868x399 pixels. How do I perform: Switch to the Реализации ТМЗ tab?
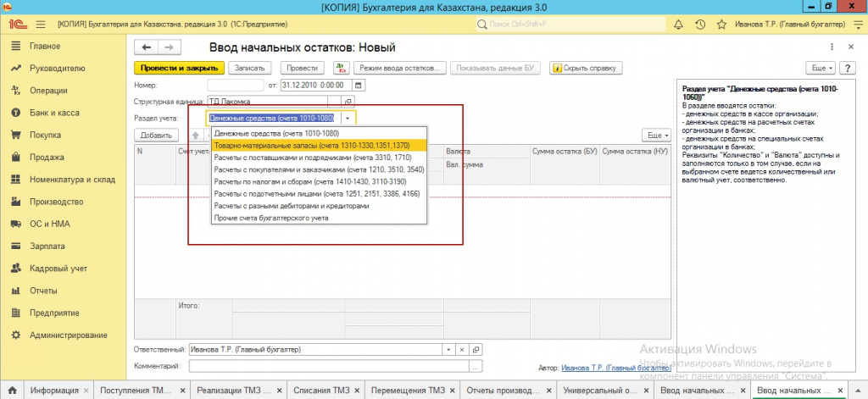coord(234,391)
